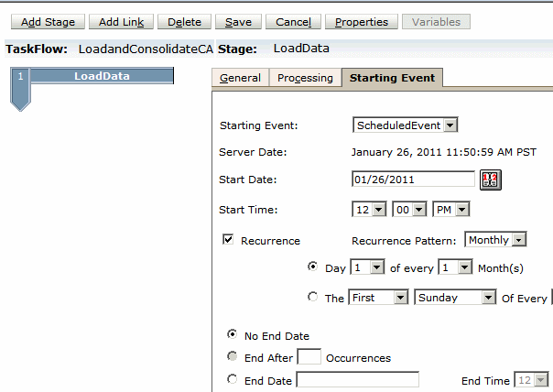Open the stage Properties

(x=362, y=21)
